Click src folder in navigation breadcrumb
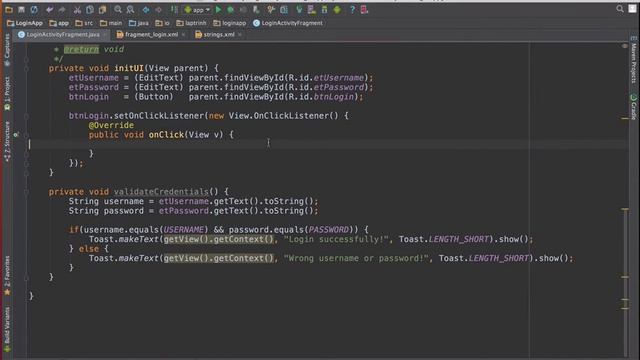Image resolution: width=640 pixels, height=360 pixels. (x=84, y=23)
